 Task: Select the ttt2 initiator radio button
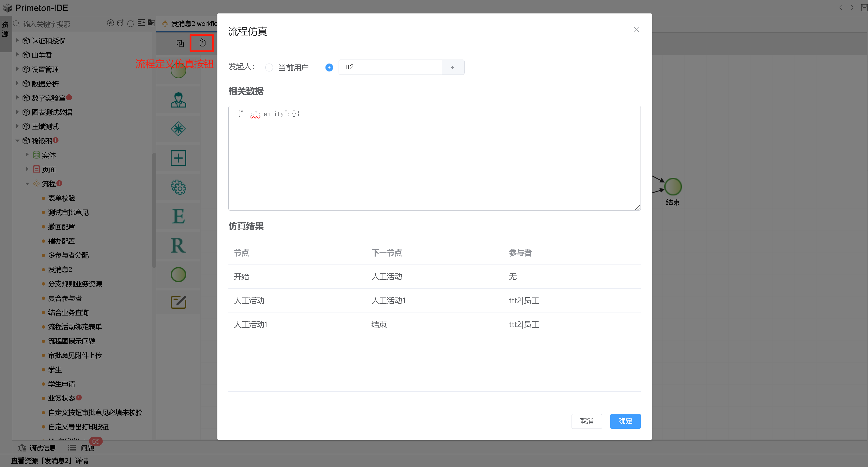[x=329, y=68]
